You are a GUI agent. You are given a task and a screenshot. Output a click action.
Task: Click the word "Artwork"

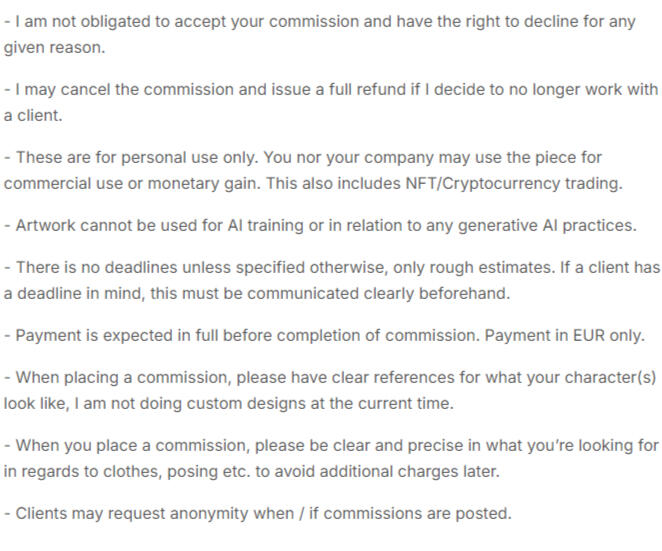click(x=47, y=225)
